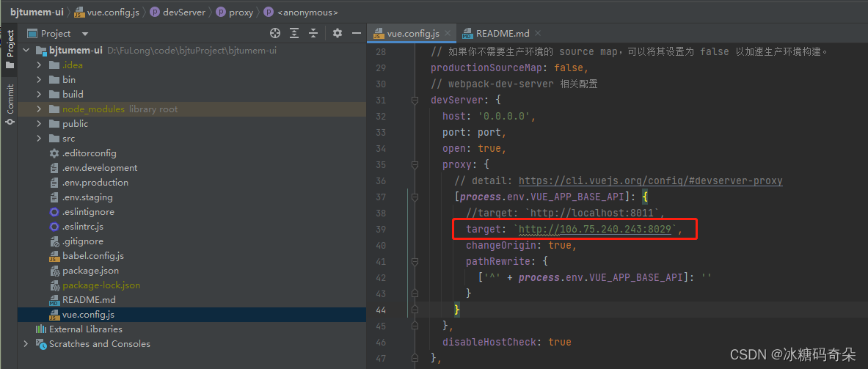Click line number 39 in the gutter
This screenshot has height=369, width=868.
point(380,229)
